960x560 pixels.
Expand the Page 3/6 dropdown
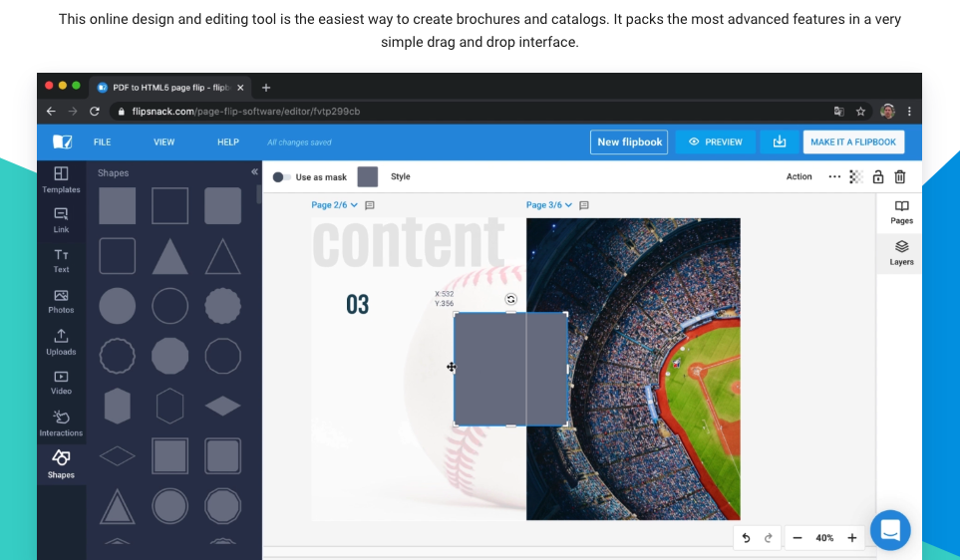click(x=549, y=205)
